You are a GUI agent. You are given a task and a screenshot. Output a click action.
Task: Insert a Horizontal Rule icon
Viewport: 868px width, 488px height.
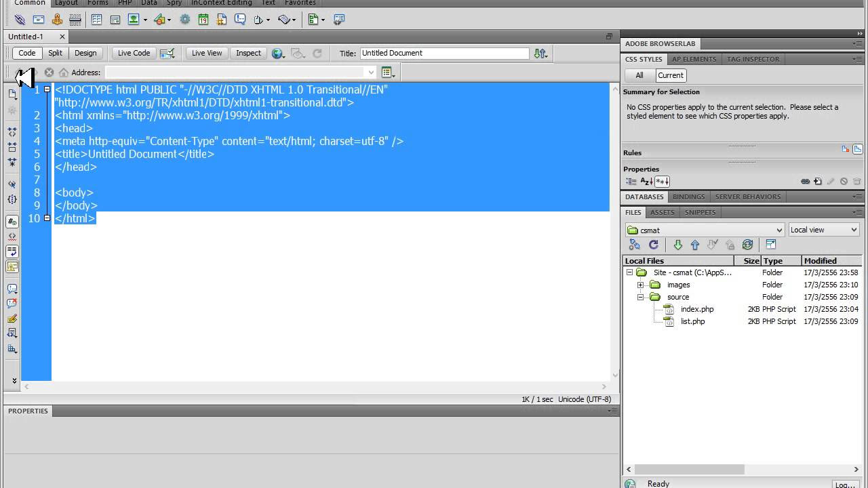75,20
